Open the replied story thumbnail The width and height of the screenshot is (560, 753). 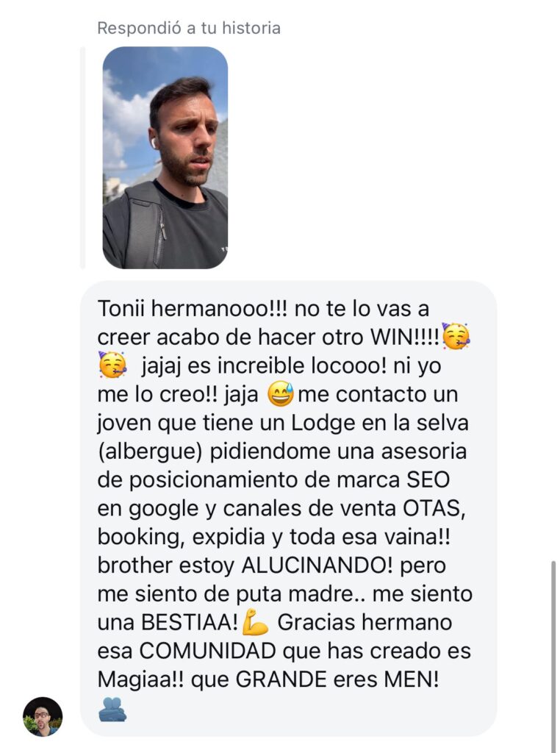pos(165,157)
